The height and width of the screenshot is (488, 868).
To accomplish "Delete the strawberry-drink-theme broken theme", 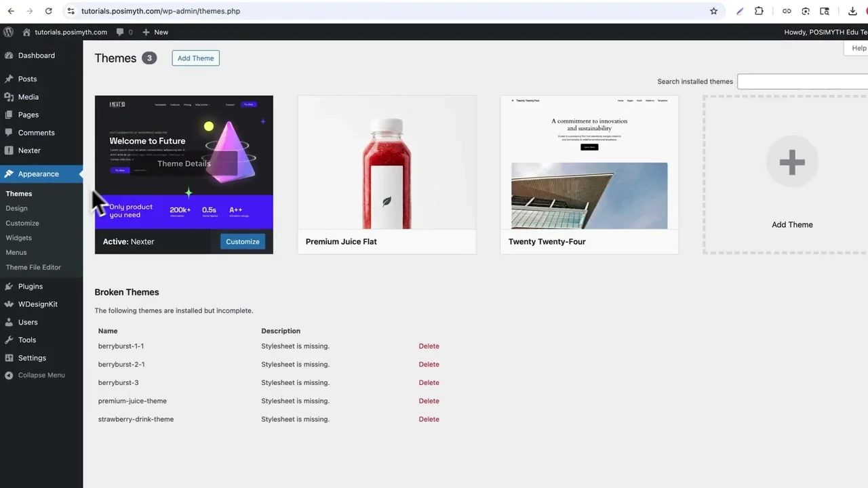I will click(x=429, y=420).
